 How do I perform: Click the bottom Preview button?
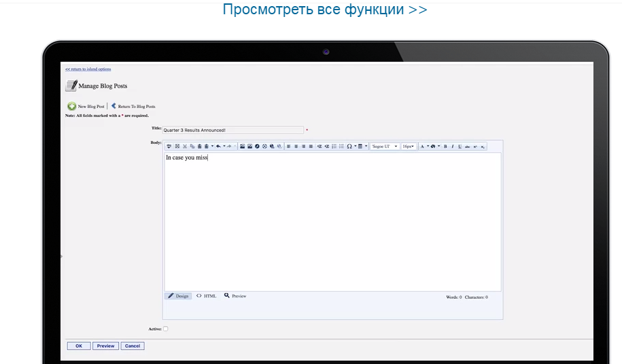(105, 346)
